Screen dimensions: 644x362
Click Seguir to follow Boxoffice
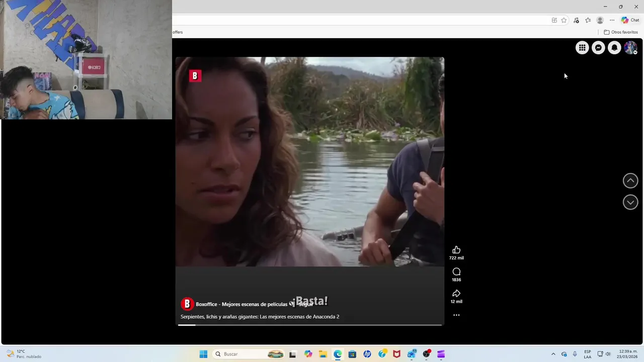coord(305,304)
